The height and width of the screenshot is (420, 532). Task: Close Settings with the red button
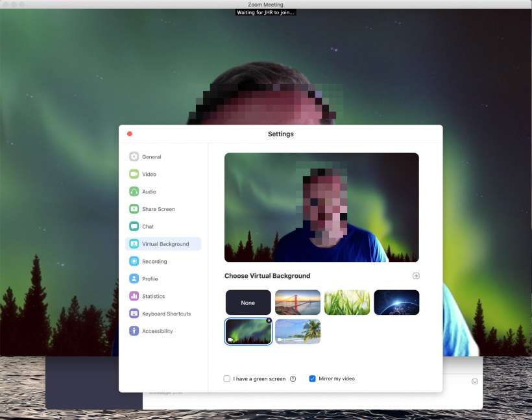[x=130, y=134]
